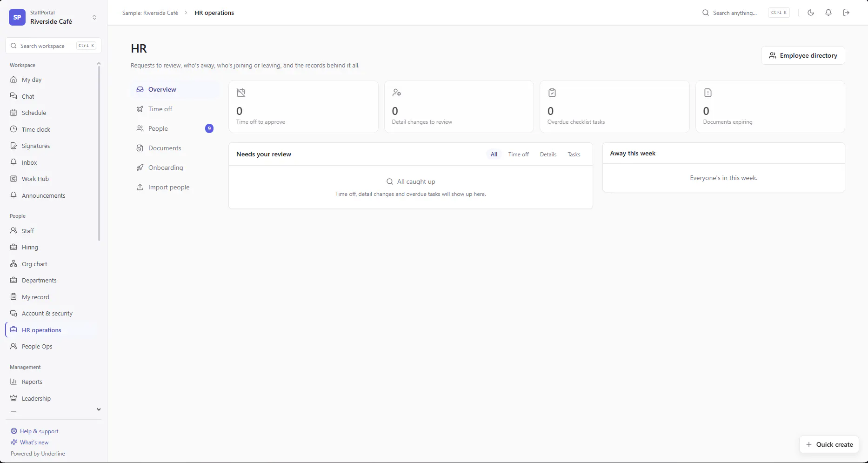868x463 pixels.
Task: Select the Overview HR section
Action: pos(175,89)
